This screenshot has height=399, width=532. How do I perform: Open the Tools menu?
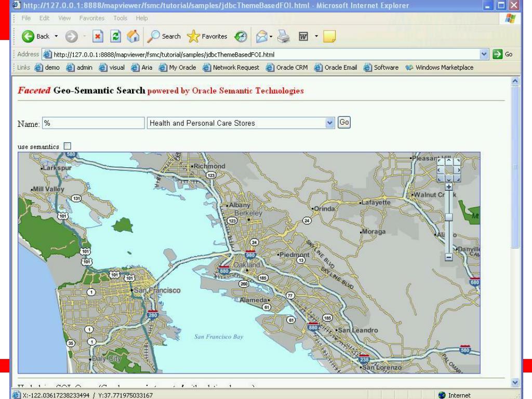[120, 18]
